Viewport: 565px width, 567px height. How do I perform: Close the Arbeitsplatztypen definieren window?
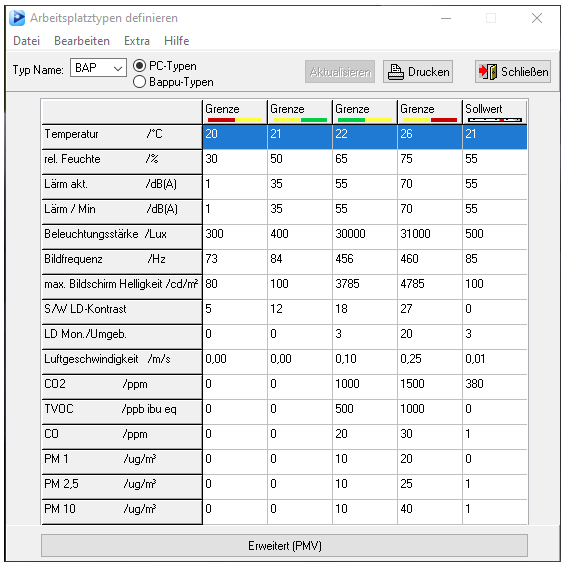click(x=537, y=18)
